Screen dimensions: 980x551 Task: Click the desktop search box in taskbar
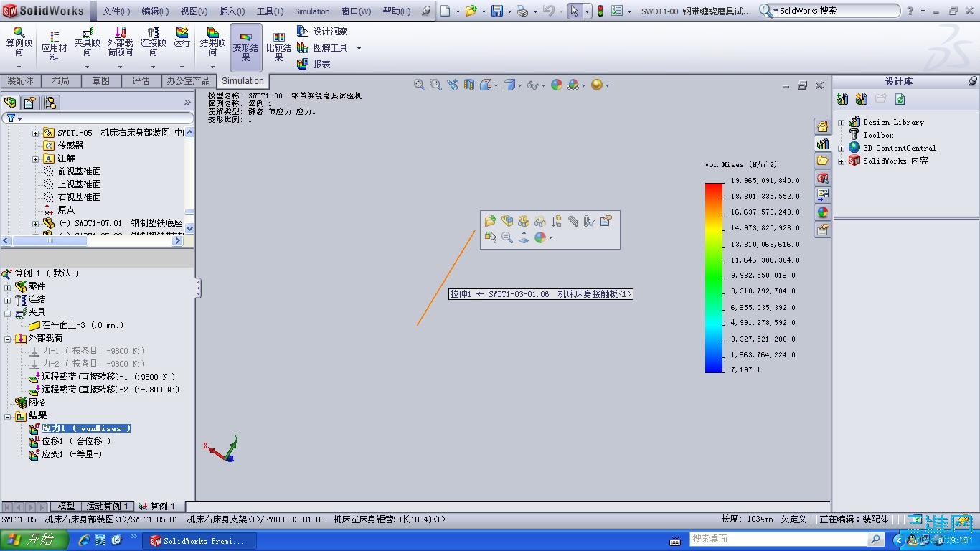pos(778,539)
